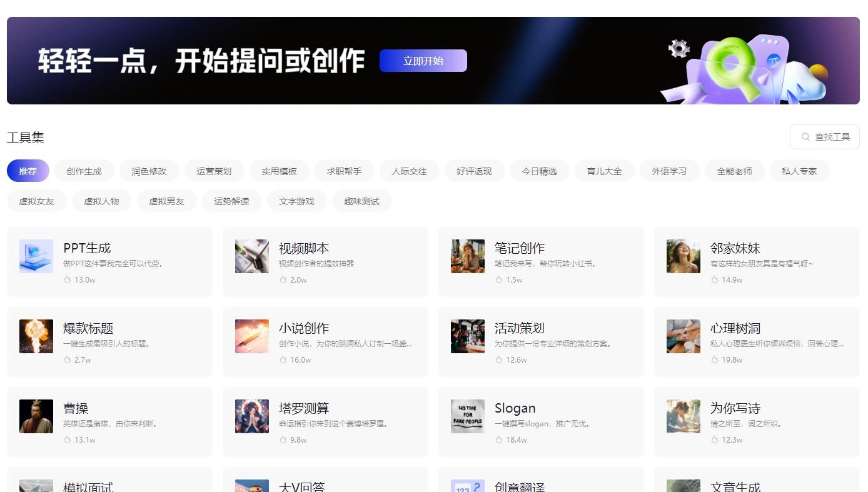Click the 小说创作 thumbnail image
The width and height of the screenshot is (868, 492).
coord(252,336)
